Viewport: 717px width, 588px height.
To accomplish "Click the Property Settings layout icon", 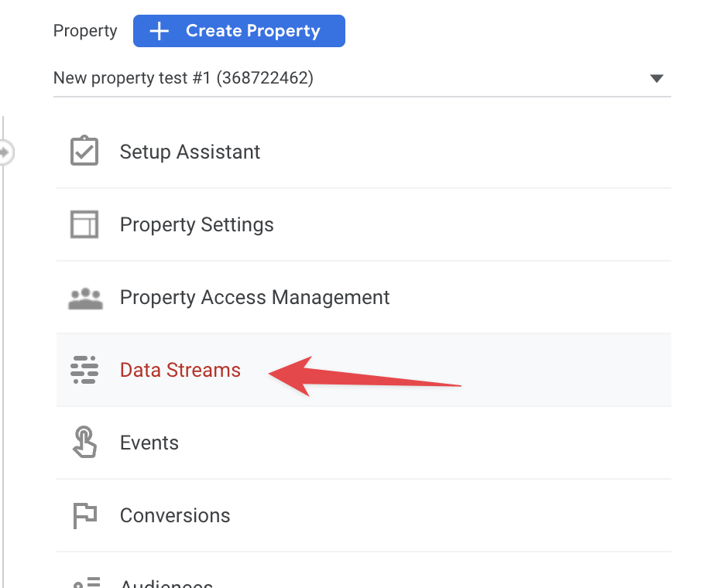I will tap(84, 224).
